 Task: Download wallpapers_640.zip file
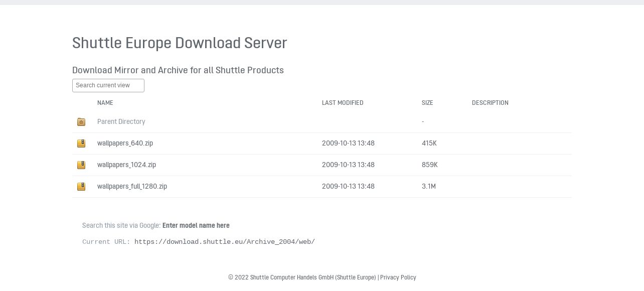point(125,143)
